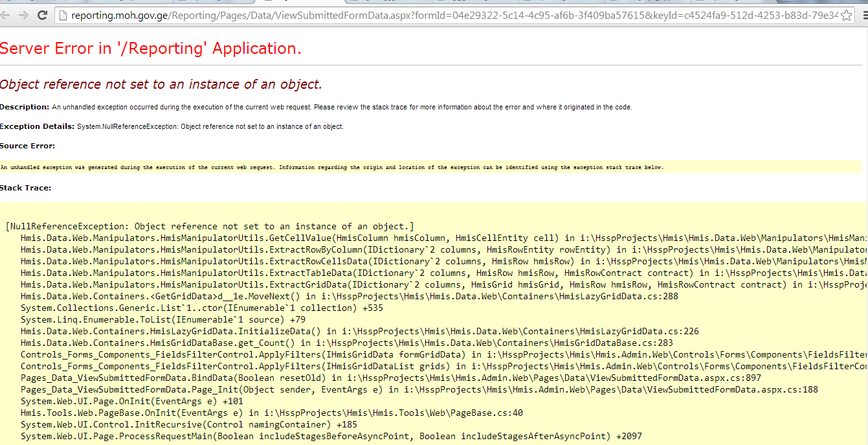Click the Page_Init stack trace line

click(419, 389)
